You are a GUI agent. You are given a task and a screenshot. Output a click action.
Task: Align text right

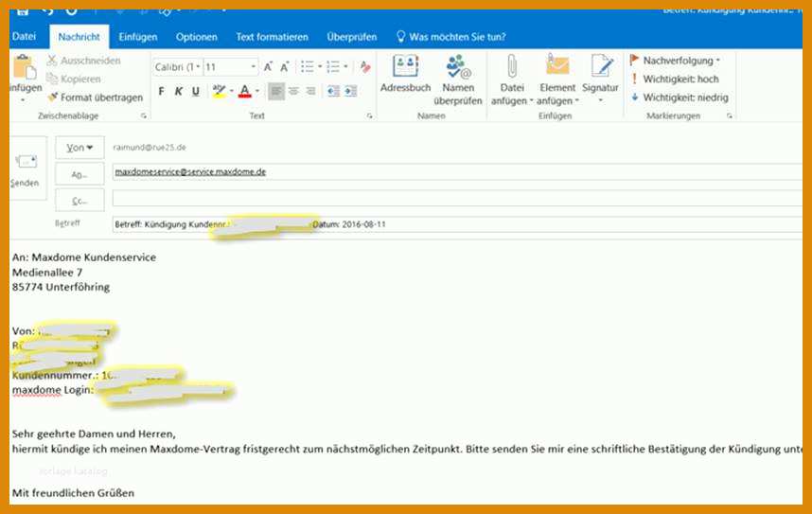coord(310,91)
